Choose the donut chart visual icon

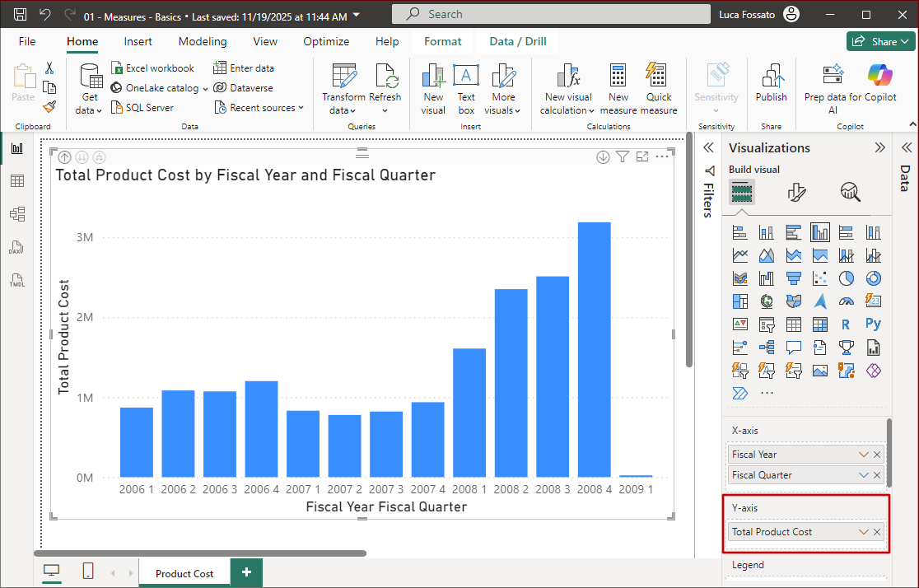tap(873, 278)
